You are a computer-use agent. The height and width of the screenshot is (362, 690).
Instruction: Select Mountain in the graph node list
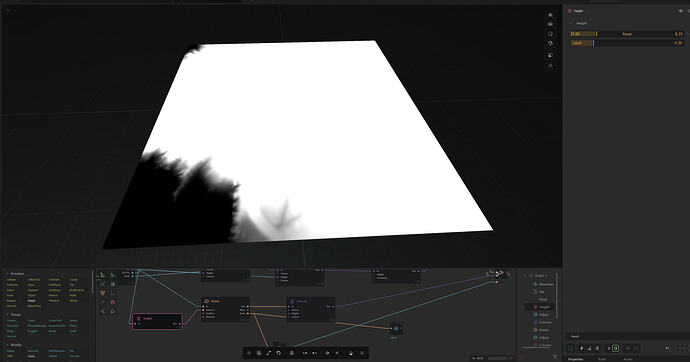click(x=546, y=284)
